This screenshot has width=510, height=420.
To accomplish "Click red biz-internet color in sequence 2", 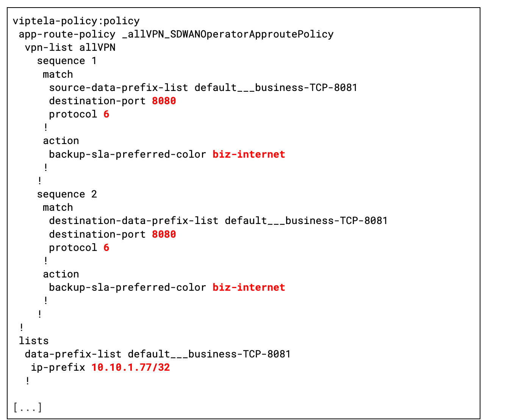I will 249,287.
